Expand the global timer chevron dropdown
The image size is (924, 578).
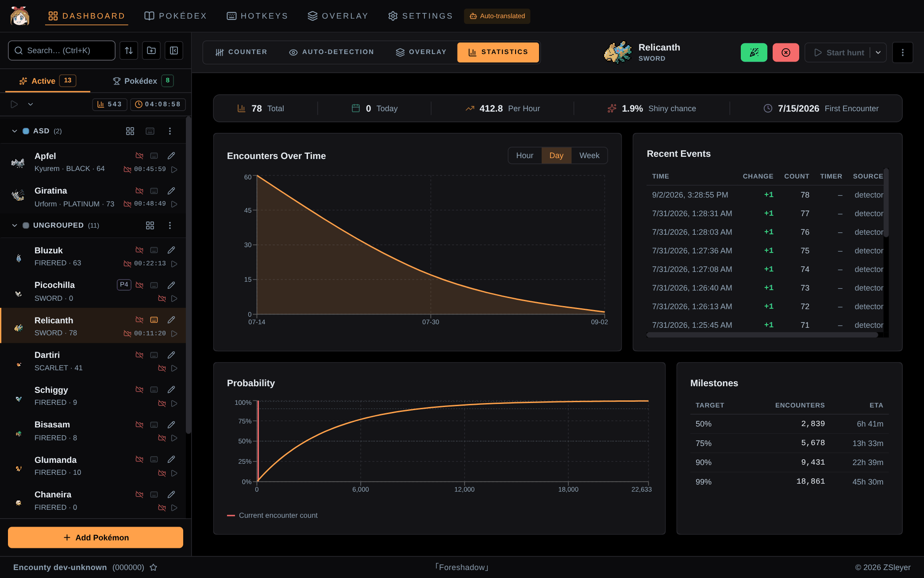(x=31, y=105)
